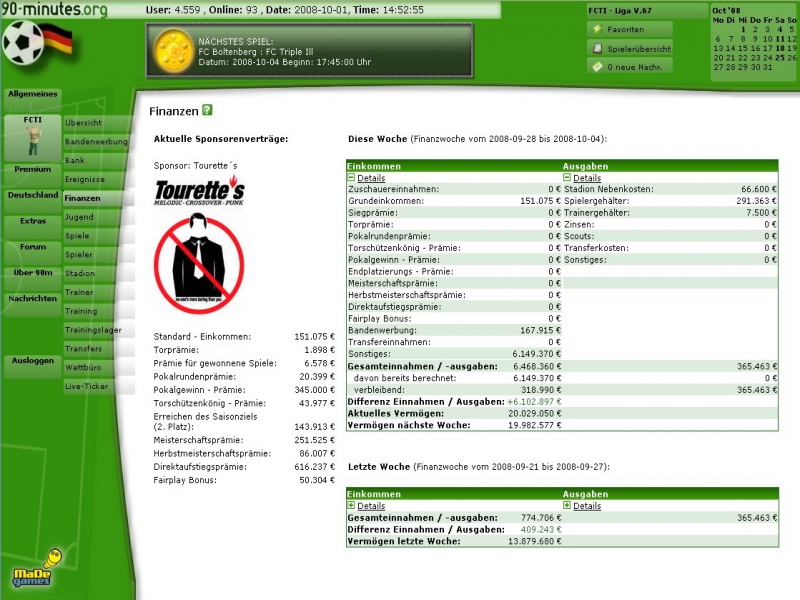Click the Fairplay Bonus sponsor value 50.304 €
Viewport: 800px width, 600px height.
[317, 480]
